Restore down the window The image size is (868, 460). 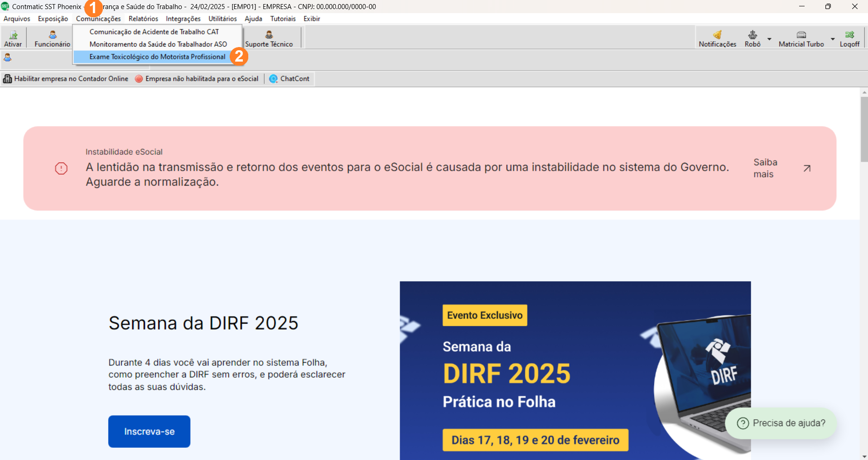pos(828,6)
